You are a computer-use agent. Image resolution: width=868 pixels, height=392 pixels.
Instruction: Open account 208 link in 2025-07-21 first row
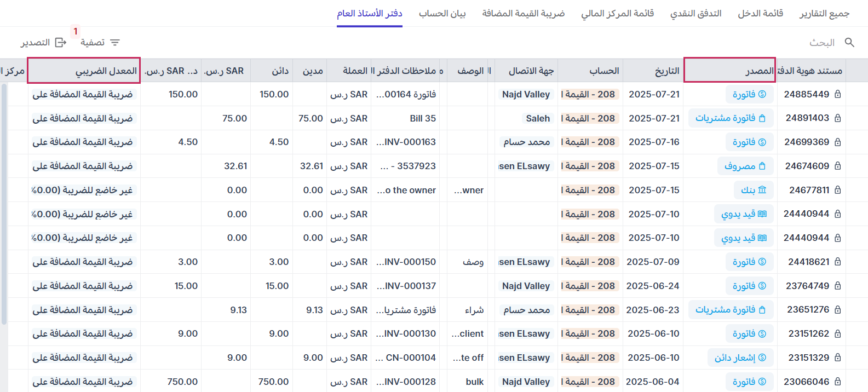[x=590, y=94]
